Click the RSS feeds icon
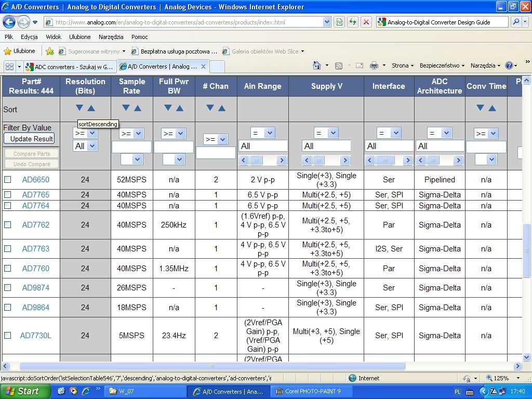 click(x=338, y=66)
